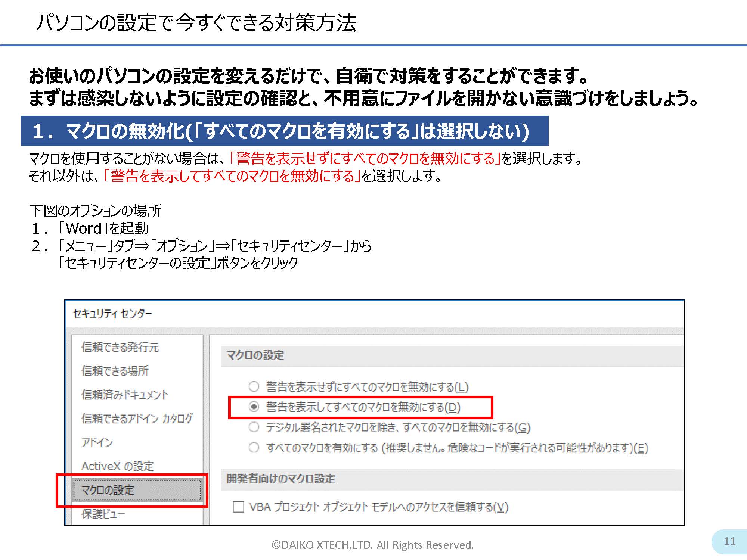This screenshot has width=747, height=560.
Task: Click red text 警告を表示せずにすべてのマクロを無効にする in paragraph
Action: coord(365,159)
